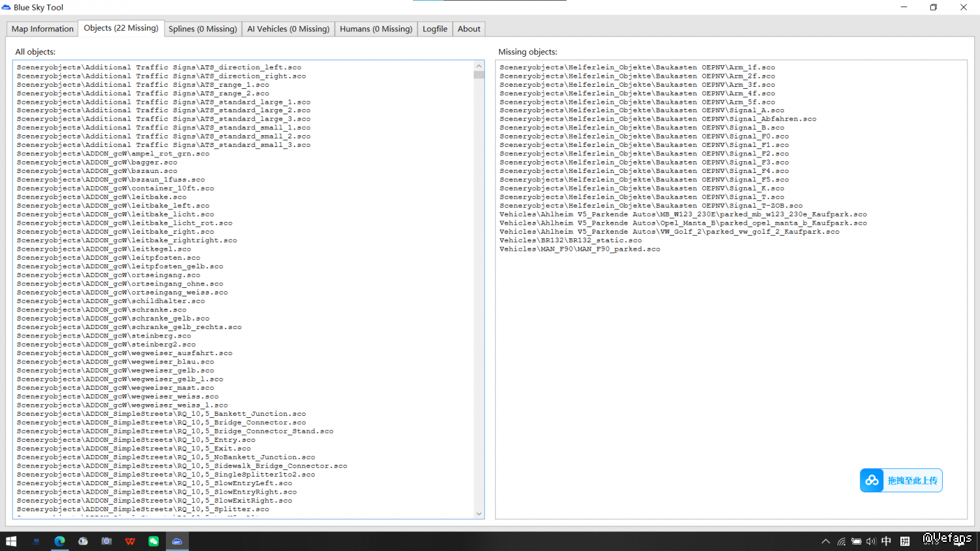
Task: Select missing parked_opel_manta_b_Kaufpark.sco
Action: pyautogui.click(x=683, y=223)
